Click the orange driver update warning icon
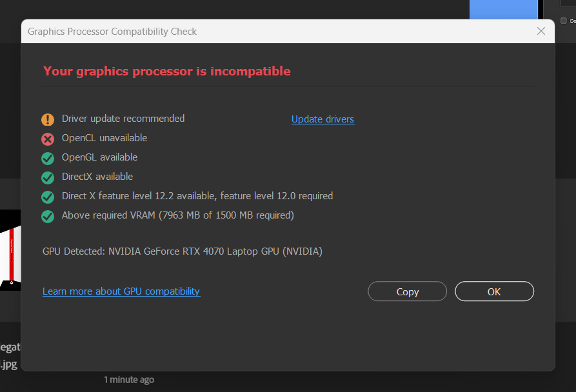 (48, 119)
